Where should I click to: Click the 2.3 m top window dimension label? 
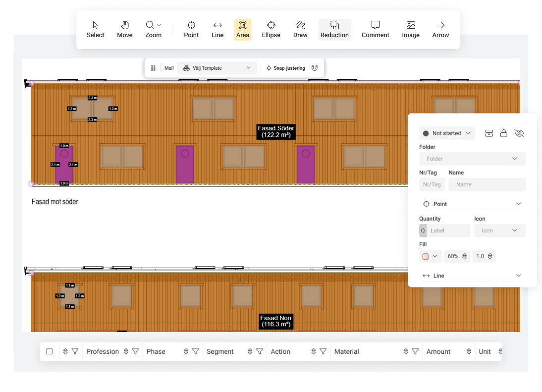pos(92,98)
